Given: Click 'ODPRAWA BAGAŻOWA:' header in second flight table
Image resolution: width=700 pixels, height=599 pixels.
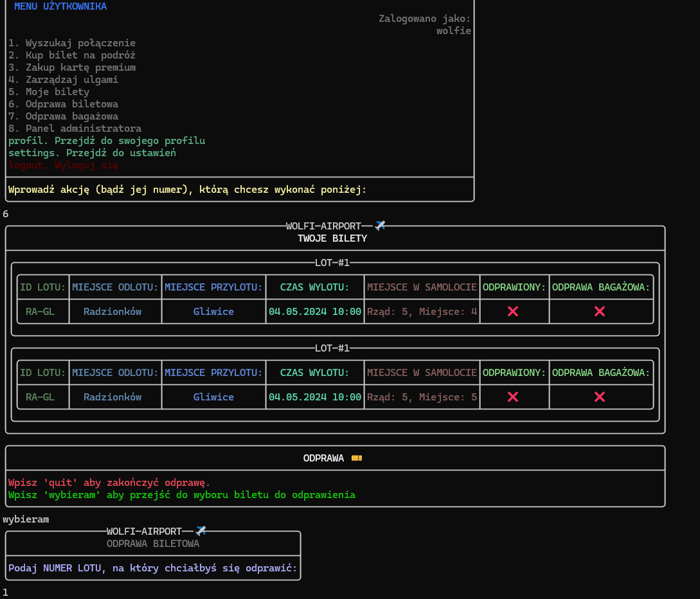Looking at the screenshot, I should [601, 372].
